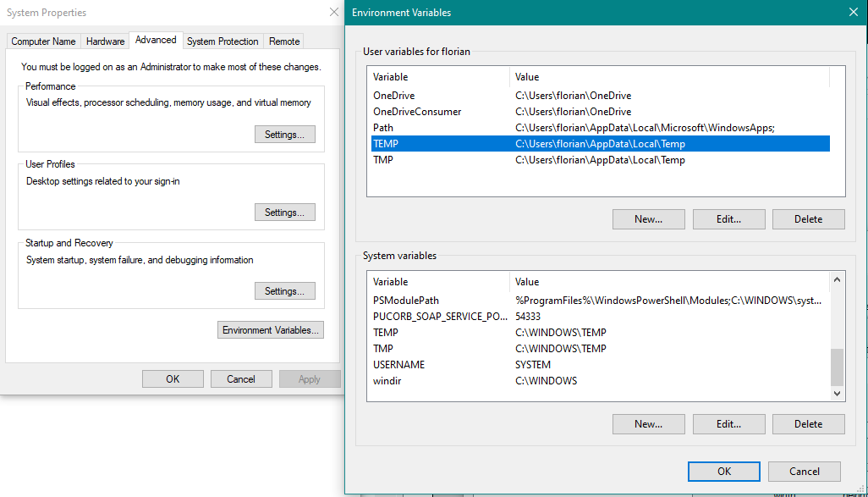Open the Hardware tab
868x497 pixels.
tap(106, 41)
